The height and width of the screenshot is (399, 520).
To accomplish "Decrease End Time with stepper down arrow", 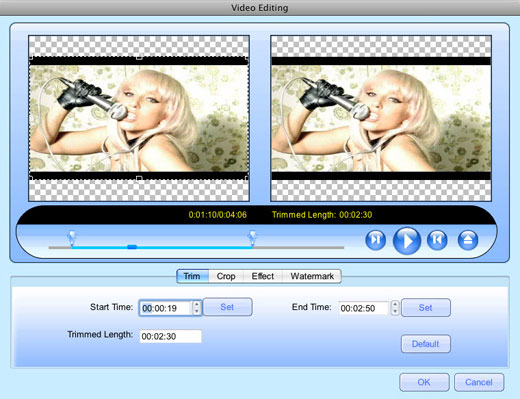I will coord(395,311).
